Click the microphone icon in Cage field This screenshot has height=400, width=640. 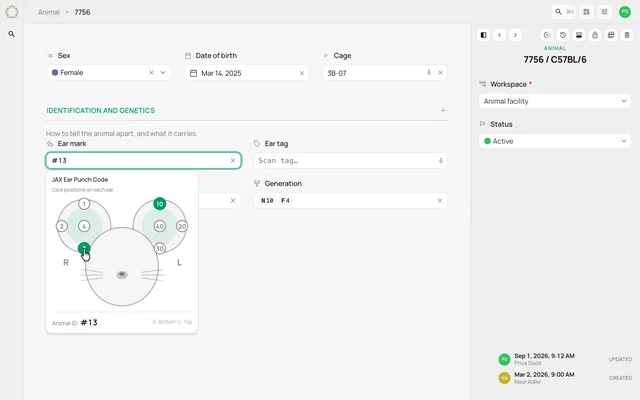(x=429, y=73)
